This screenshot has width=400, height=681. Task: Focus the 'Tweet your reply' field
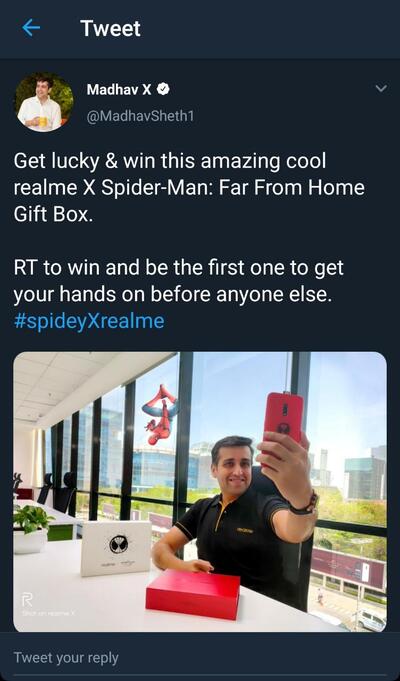tap(200, 658)
